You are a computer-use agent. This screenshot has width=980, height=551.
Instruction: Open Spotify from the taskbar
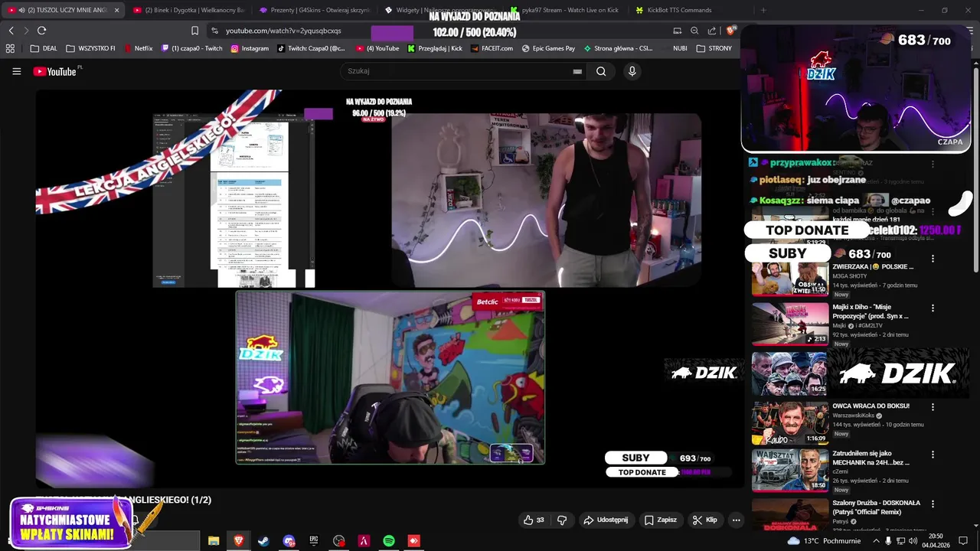pyautogui.click(x=389, y=541)
